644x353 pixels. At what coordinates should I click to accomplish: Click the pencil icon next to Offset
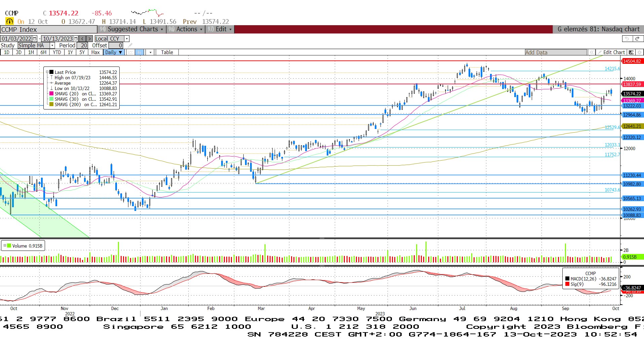(x=130, y=45)
